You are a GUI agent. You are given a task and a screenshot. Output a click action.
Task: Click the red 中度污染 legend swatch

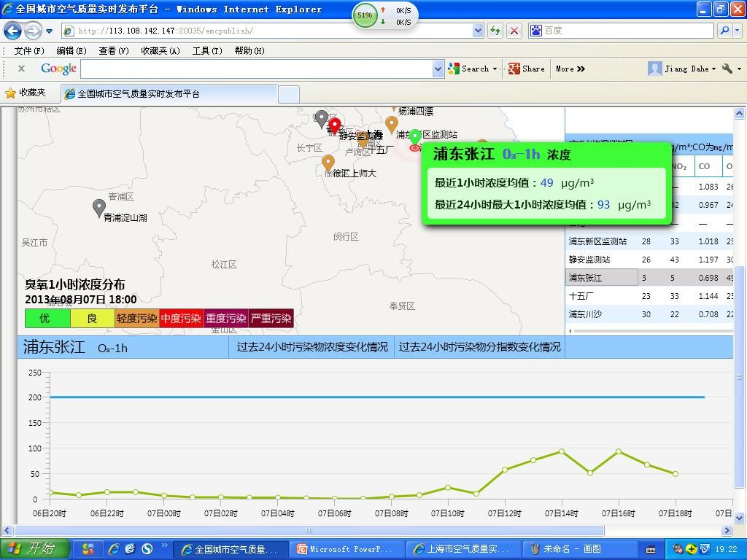pos(181,319)
